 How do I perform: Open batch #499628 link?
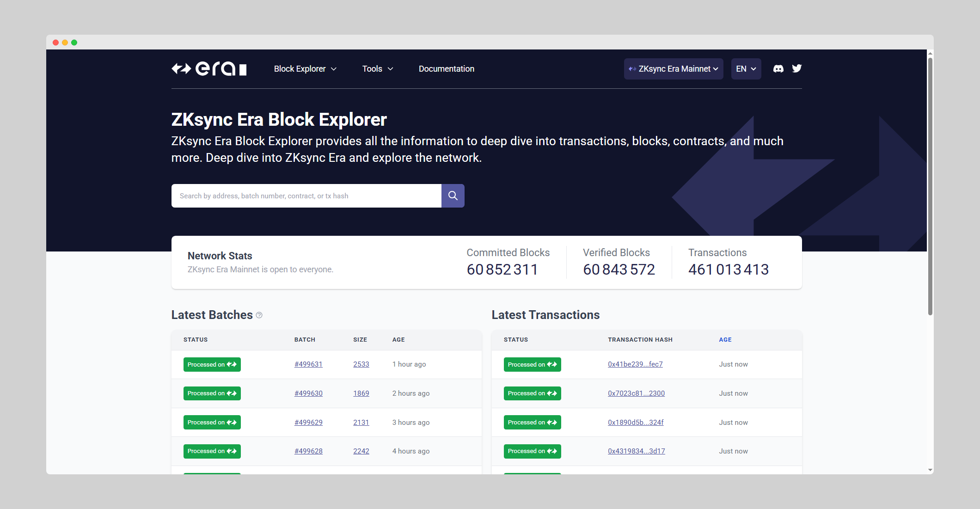coord(308,451)
